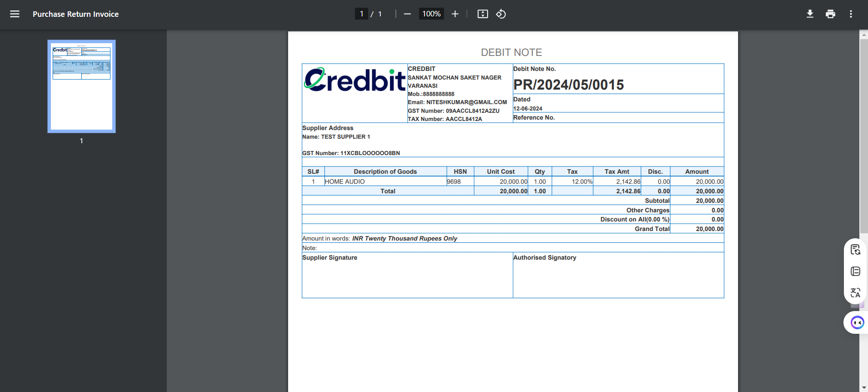Click the Reference No. label

coord(534,117)
